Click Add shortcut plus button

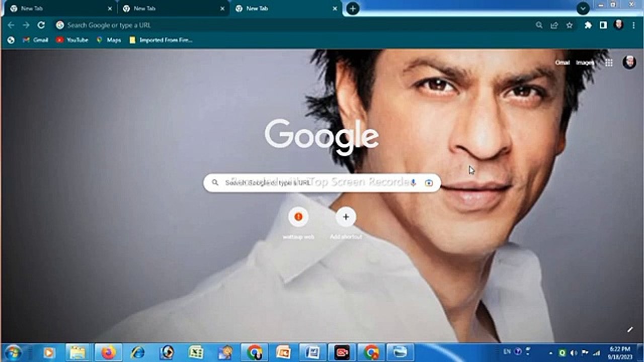click(346, 217)
